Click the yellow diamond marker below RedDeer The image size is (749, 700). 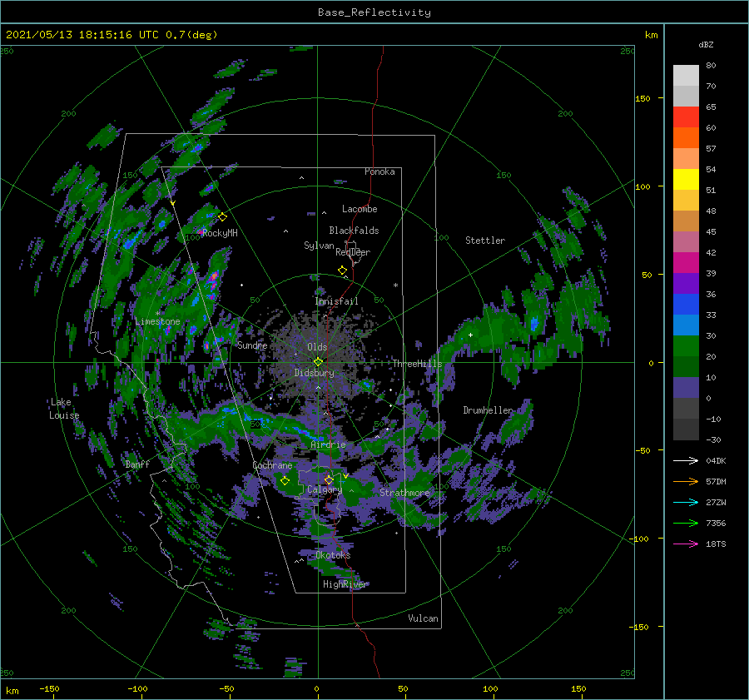coord(343,271)
